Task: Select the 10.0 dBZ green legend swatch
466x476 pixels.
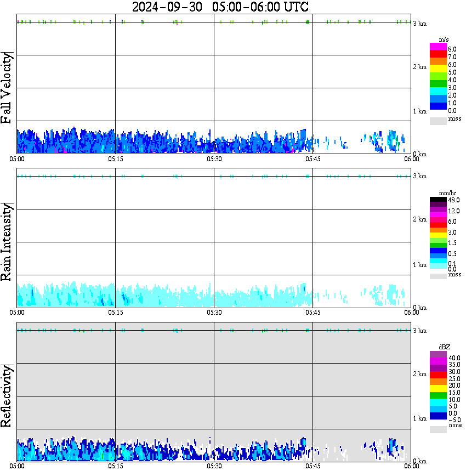Action: 438,396
